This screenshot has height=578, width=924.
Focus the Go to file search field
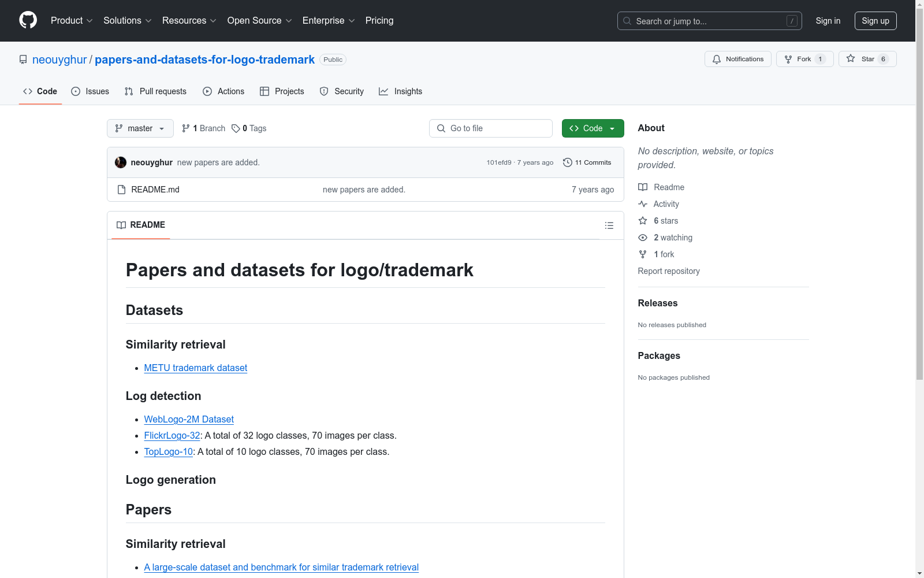[x=491, y=128]
